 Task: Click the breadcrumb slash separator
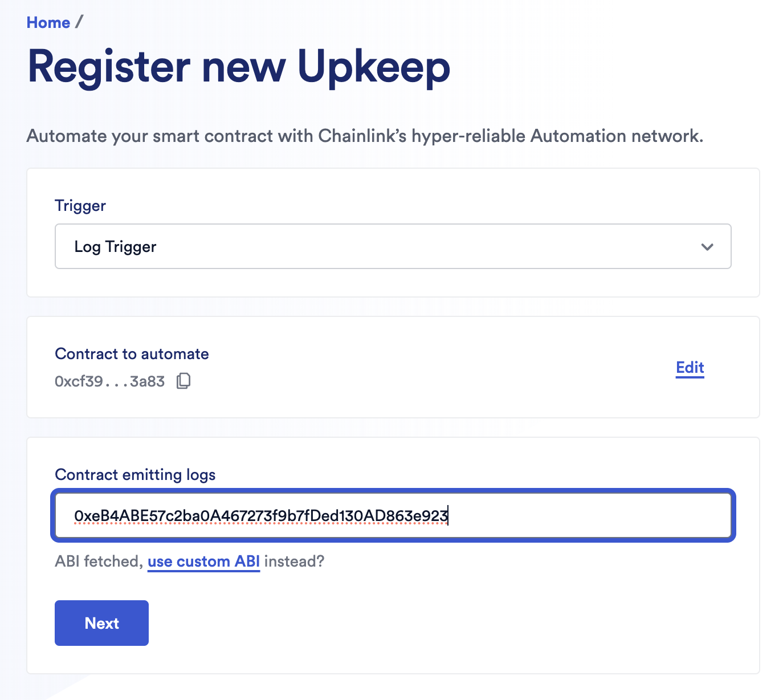tap(79, 22)
